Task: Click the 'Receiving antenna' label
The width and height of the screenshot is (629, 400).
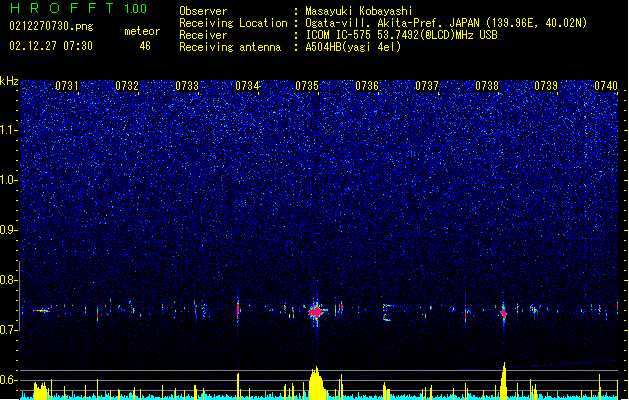Action: pyautogui.click(x=230, y=47)
